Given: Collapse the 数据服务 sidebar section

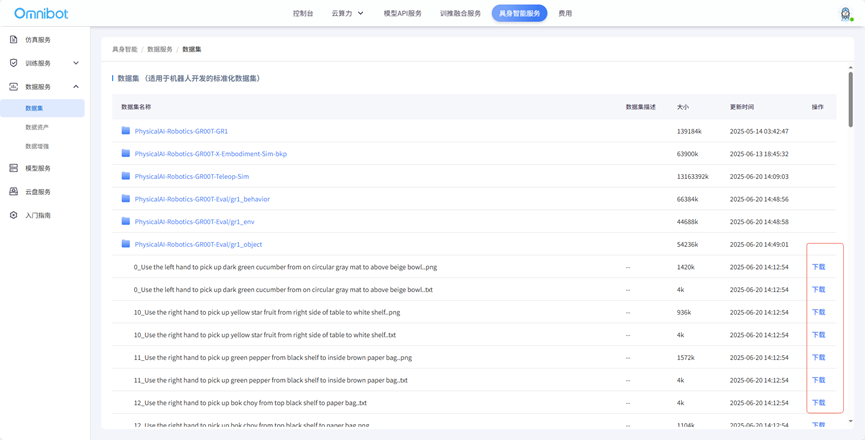Looking at the screenshot, I should pos(76,87).
